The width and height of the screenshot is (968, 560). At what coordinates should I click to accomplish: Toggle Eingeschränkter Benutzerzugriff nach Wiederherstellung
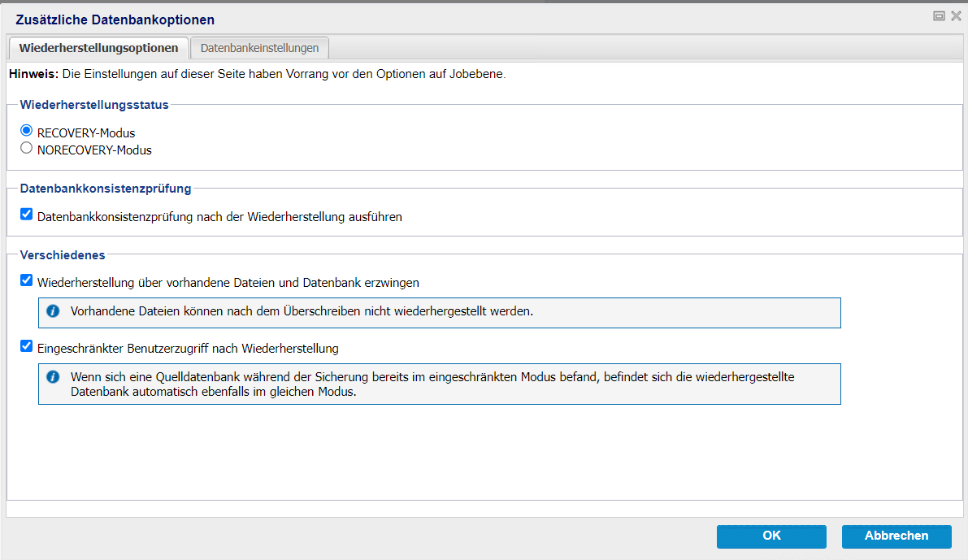click(x=27, y=347)
